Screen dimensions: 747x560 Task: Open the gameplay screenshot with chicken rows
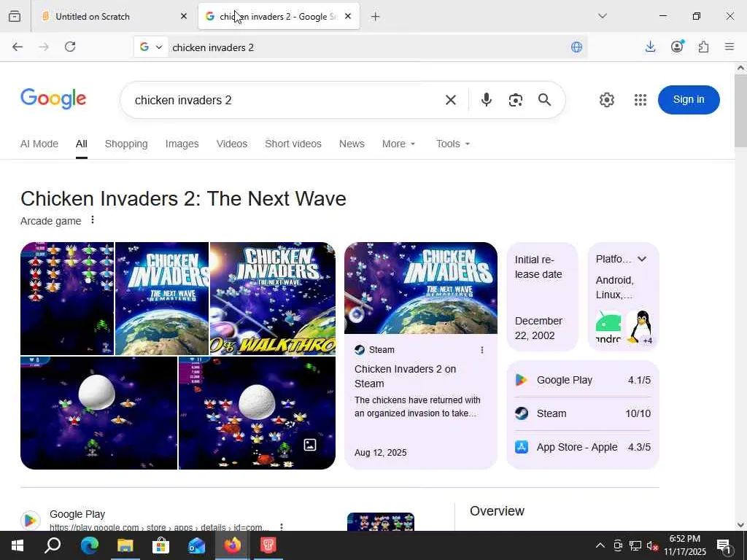tap(67, 298)
